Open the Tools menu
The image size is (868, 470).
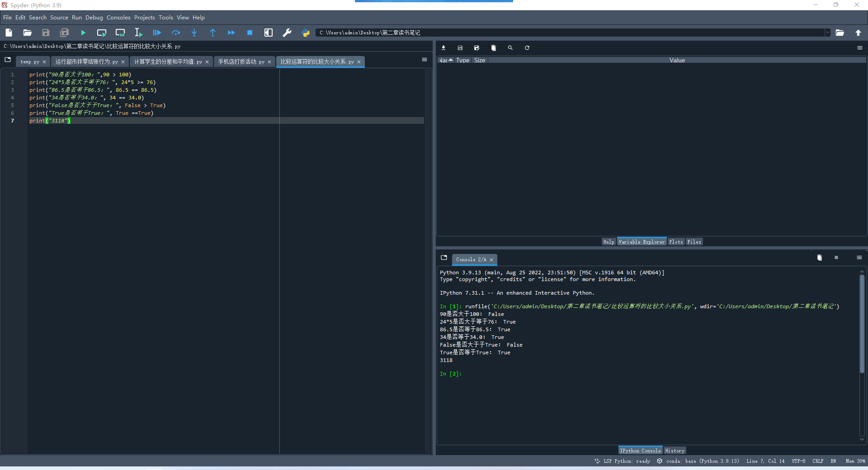[x=166, y=18]
